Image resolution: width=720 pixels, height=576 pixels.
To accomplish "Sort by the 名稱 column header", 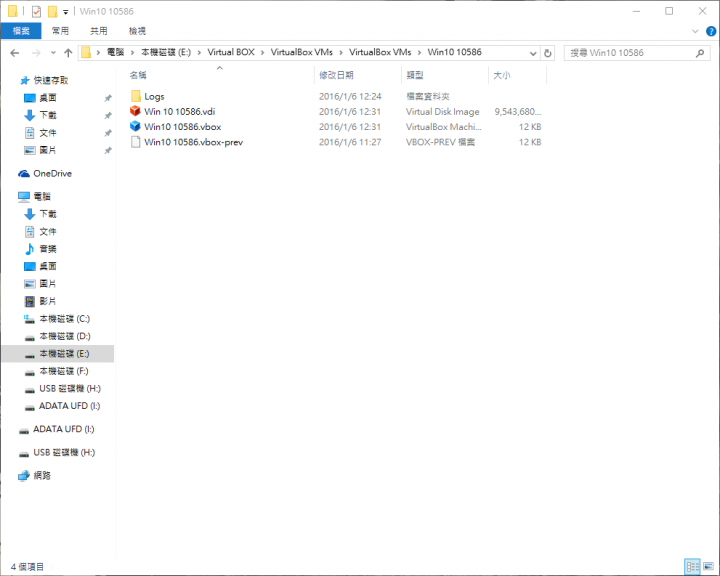I will [138, 75].
